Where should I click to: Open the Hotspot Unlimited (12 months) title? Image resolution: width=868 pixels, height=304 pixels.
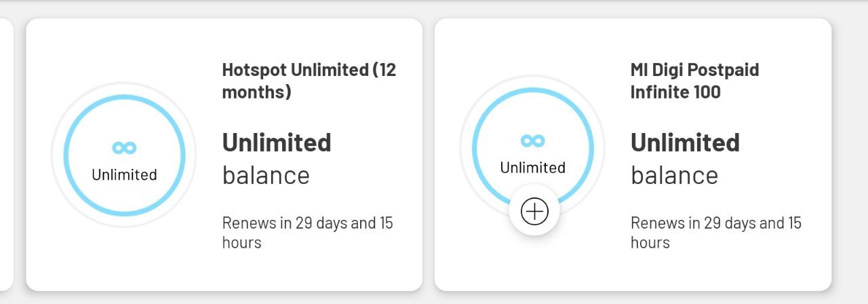point(309,80)
